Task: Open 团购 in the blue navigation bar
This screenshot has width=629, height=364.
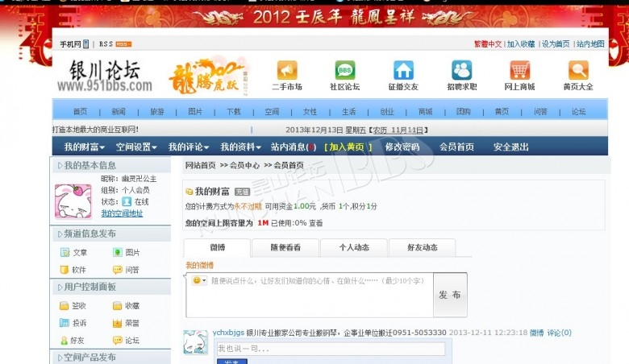Action: coord(464,112)
